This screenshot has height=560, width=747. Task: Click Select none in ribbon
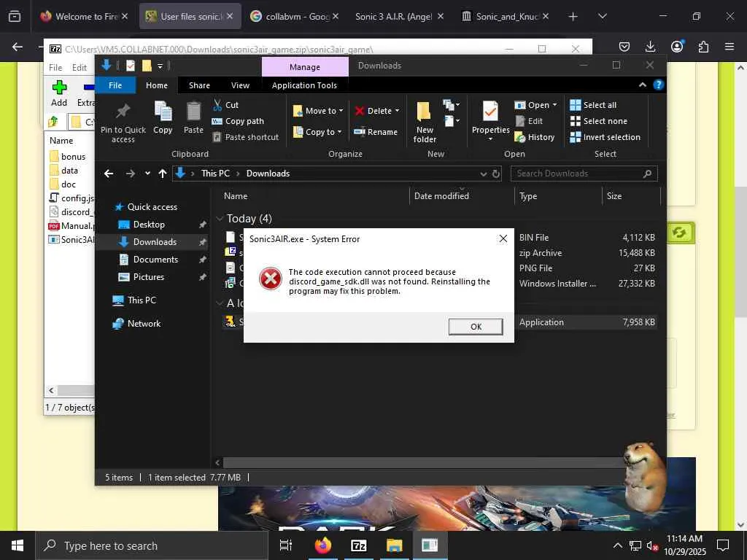pyautogui.click(x=598, y=121)
